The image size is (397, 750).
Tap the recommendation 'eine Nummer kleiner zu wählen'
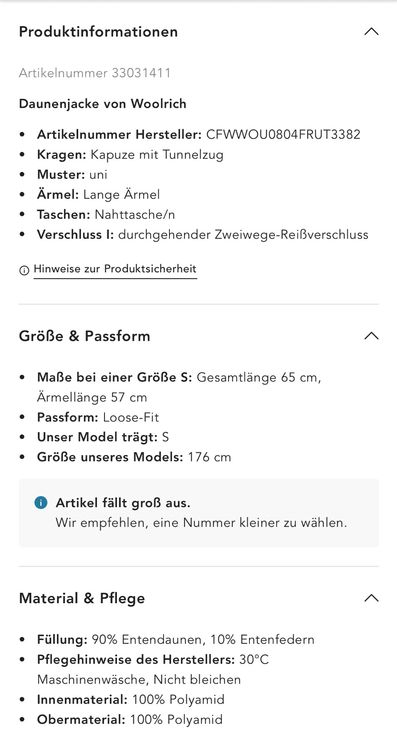pos(250,523)
